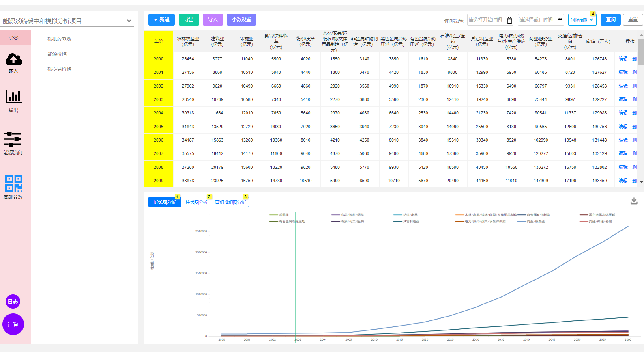Screen dimensions: 644x352
Task: Switch to 柱状图分析 bar chart tab
Action: [x=197, y=202]
